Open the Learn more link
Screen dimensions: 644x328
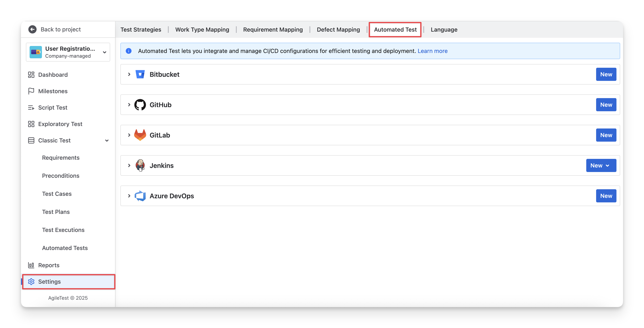(432, 51)
